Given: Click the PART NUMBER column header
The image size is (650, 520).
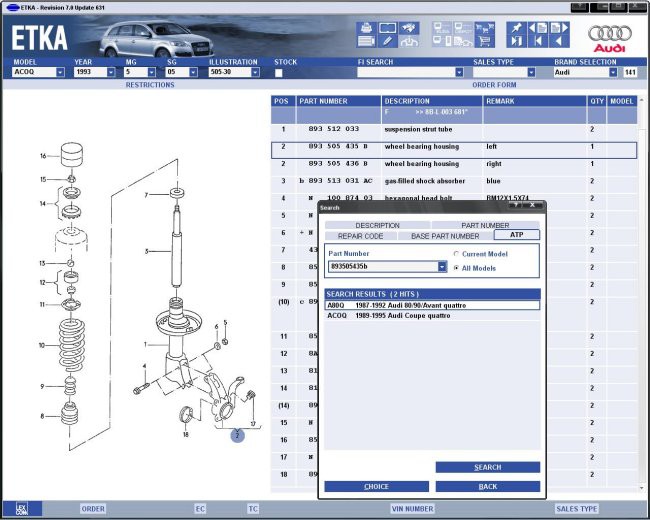Looking at the screenshot, I should pos(339,101).
